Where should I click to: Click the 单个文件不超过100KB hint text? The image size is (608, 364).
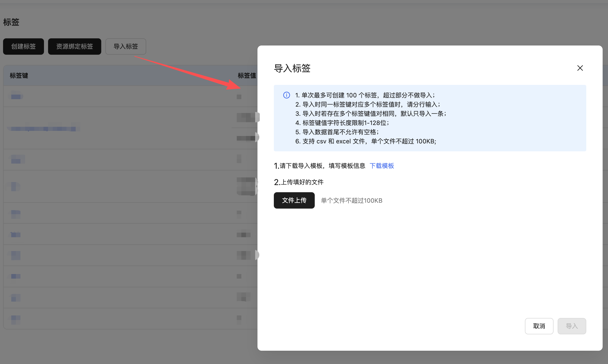pyautogui.click(x=351, y=200)
